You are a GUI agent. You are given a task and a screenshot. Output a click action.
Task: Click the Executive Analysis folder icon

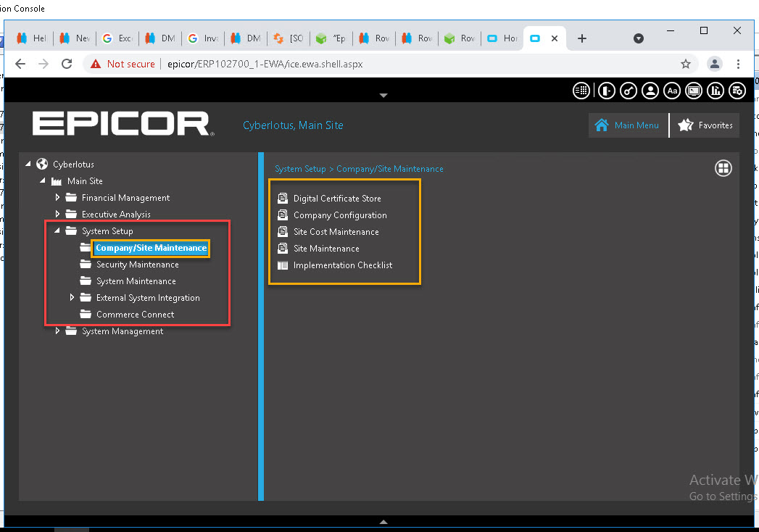pyautogui.click(x=71, y=214)
